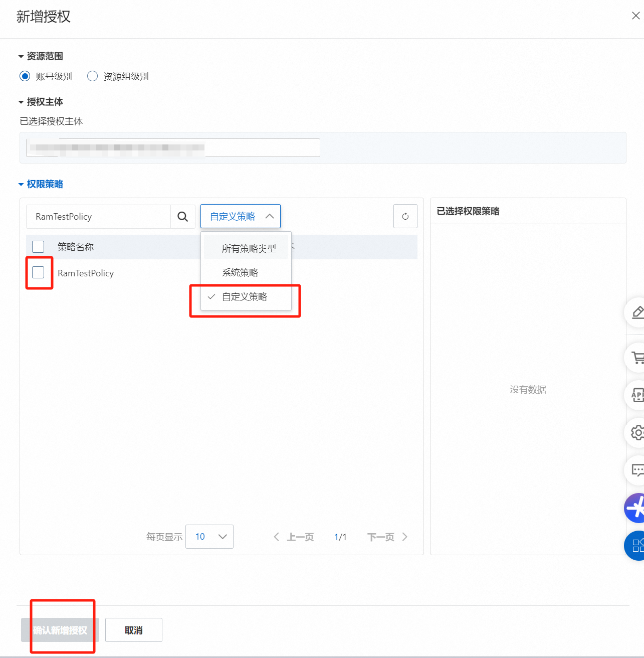Choose 自定义策略 in the dropdown list
The image size is (644, 658).
pos(246,296)
